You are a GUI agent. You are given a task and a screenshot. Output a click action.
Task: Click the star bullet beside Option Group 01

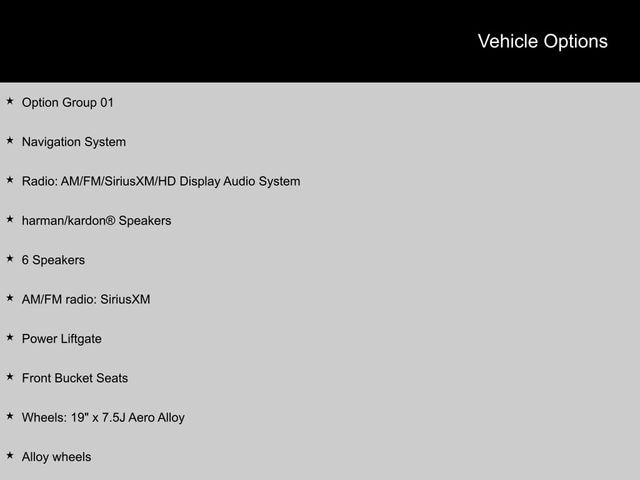pyautogui.click(x=10, y=101)
